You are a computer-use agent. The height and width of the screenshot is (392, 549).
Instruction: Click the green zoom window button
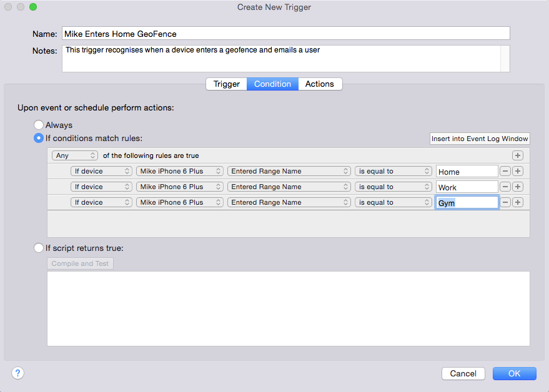click(x=33, y=7)
